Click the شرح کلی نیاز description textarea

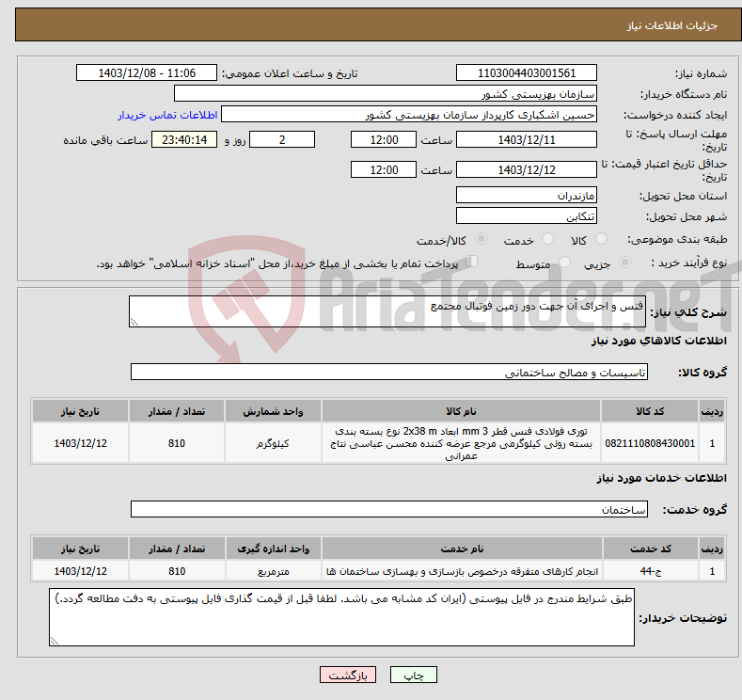click(387, 311)
